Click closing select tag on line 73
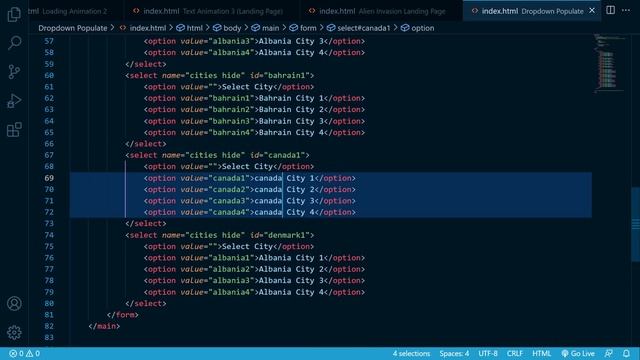640x360 pixels. tap(146, 224)
